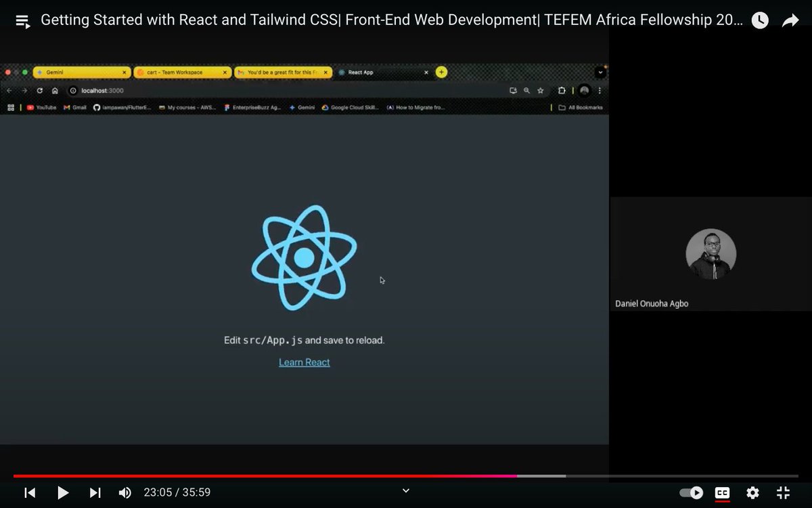Image resolution: width=812 pixels, height=508 pixels.
Task: Open a new browser tab
Action: pyautogui.click(x=441, y=72)
